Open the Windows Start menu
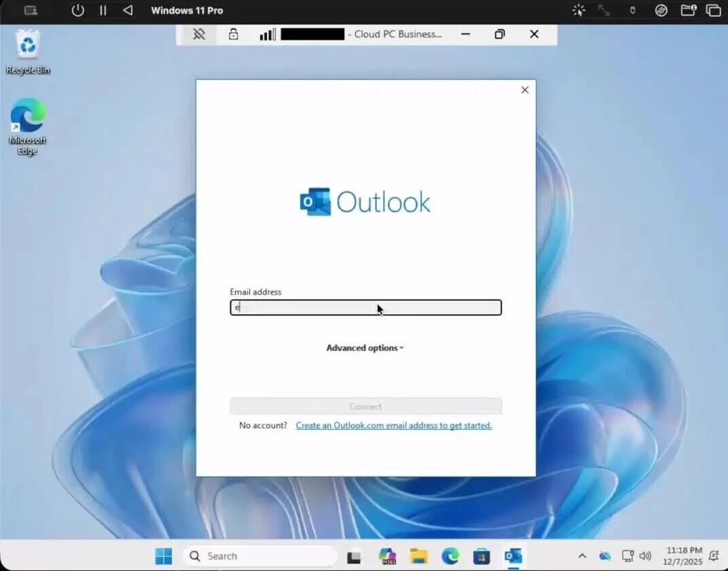 (x=164, y=555)
